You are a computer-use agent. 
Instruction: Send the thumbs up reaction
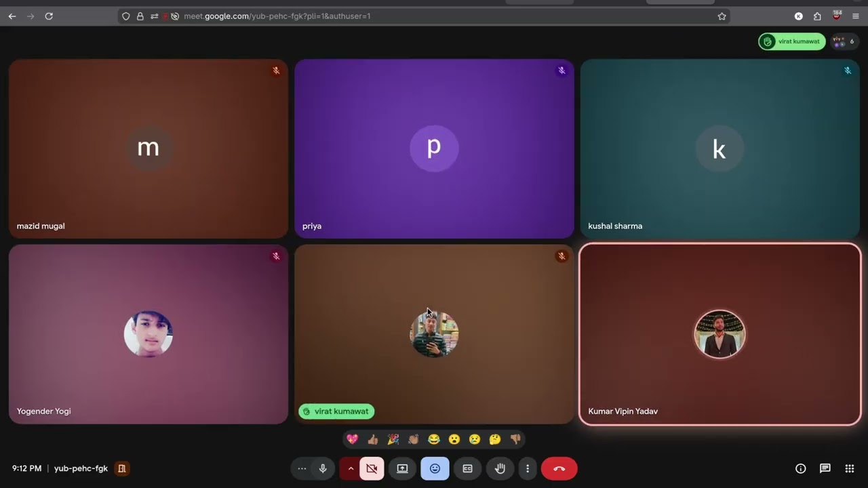(372, 439)
